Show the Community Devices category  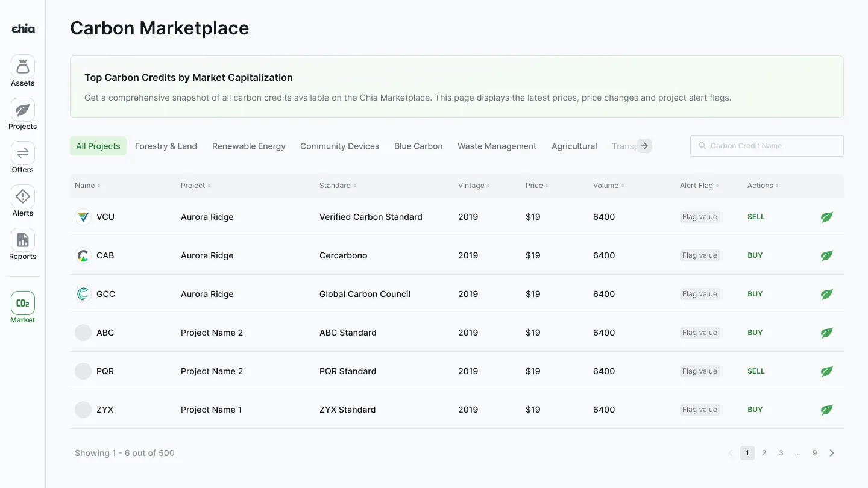340,146
